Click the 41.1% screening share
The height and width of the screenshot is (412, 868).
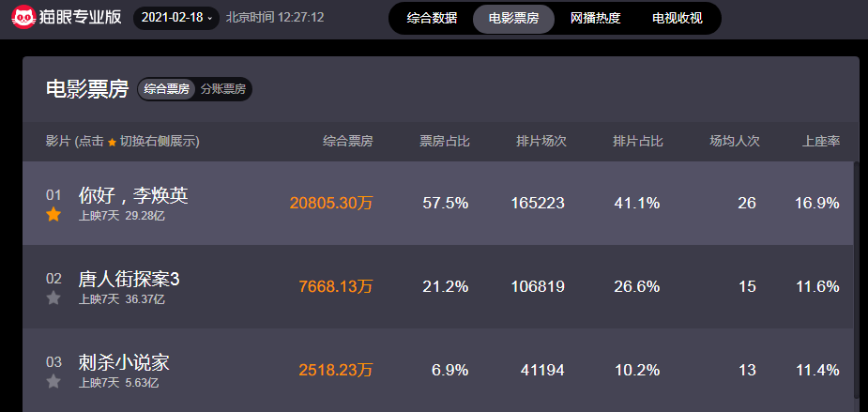637,204
